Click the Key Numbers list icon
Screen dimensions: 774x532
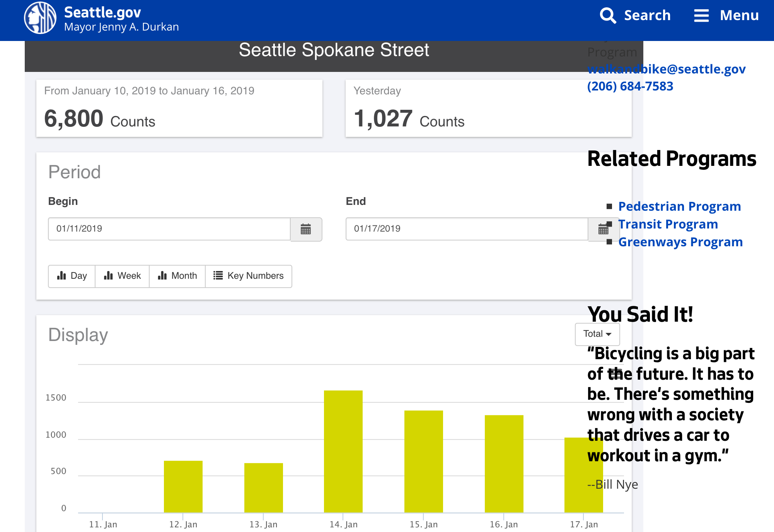pos(218,276)
